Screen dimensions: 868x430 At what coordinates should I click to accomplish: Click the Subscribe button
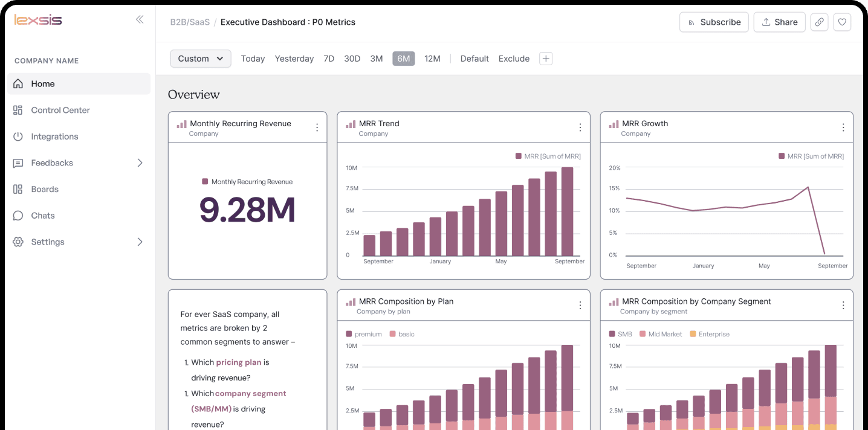[714, 22]
